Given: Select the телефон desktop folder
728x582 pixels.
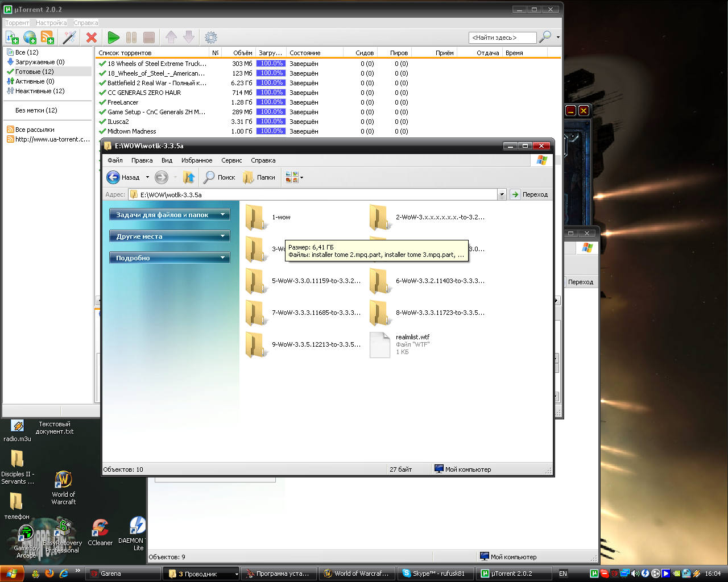Looking at the screenshot, I should (x=16, y=506).
